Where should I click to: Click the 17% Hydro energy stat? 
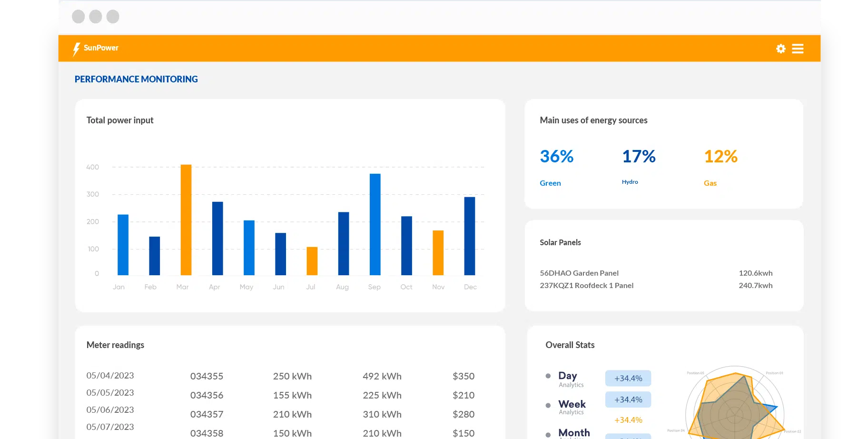click(638, 156)
